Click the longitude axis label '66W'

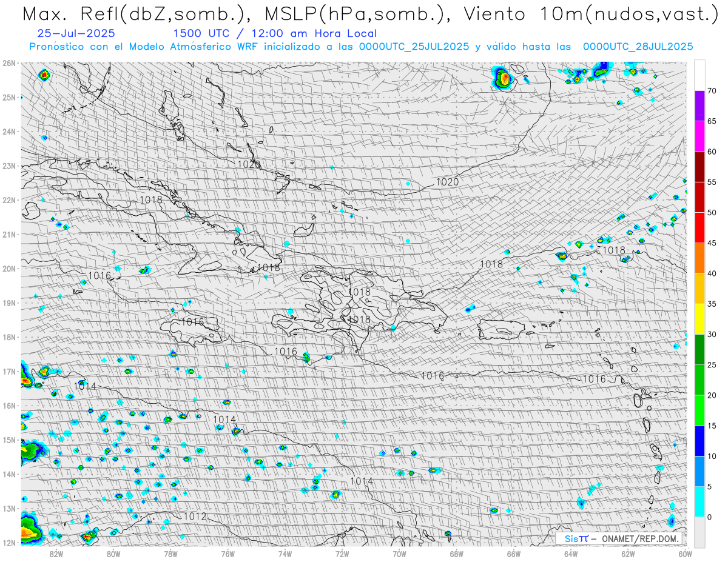tap(514, 554)
